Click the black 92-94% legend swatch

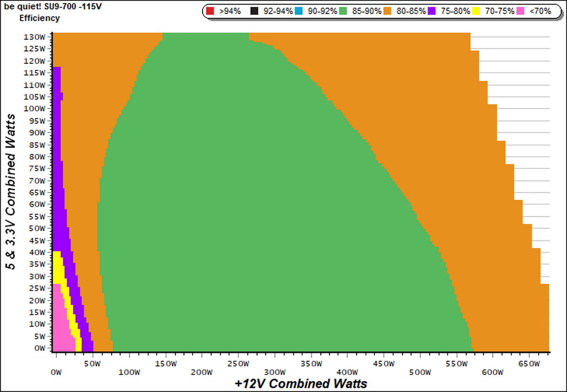point(254,11)
